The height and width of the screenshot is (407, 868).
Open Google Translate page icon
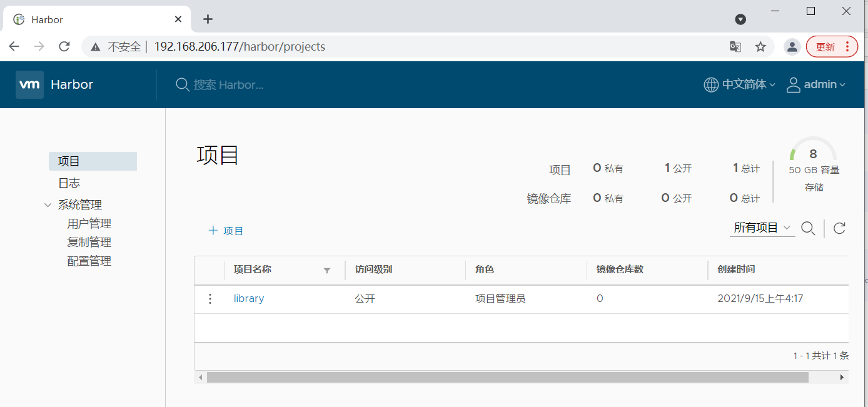(735, 47)
